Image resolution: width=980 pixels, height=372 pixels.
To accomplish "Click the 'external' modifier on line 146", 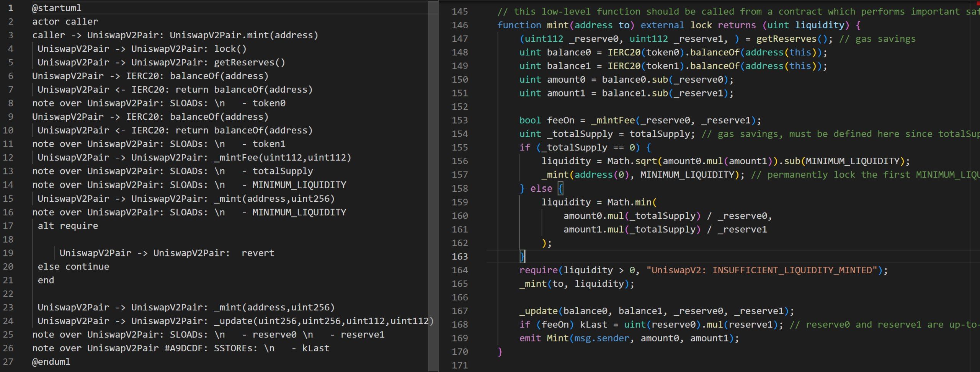I will 662,25.
